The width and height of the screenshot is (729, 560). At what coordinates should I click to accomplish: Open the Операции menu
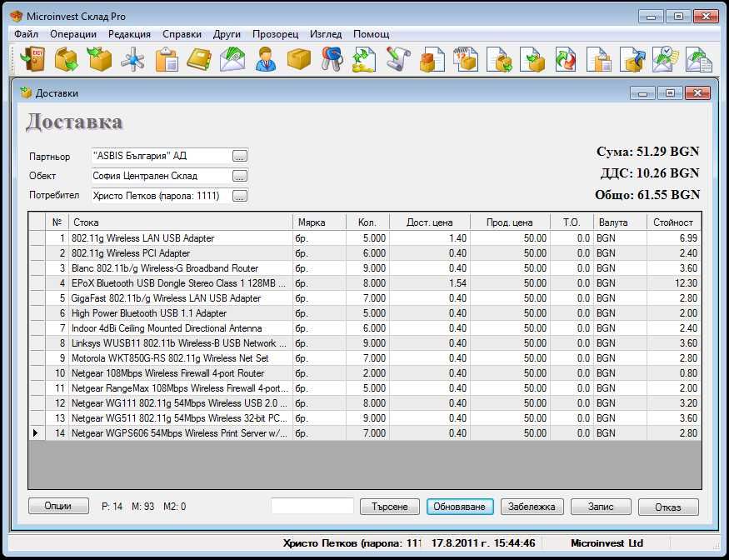tap(73, 34)
